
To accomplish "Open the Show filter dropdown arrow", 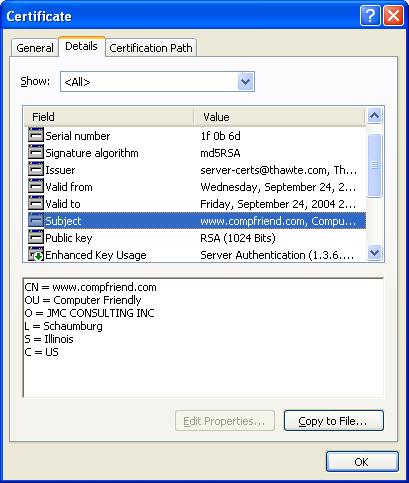I will click(246, 81).
